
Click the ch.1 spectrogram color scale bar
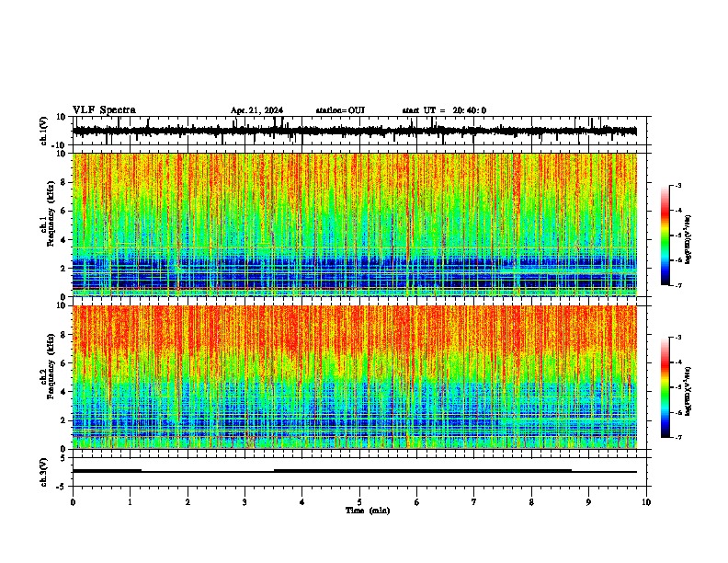pos(665,236)
